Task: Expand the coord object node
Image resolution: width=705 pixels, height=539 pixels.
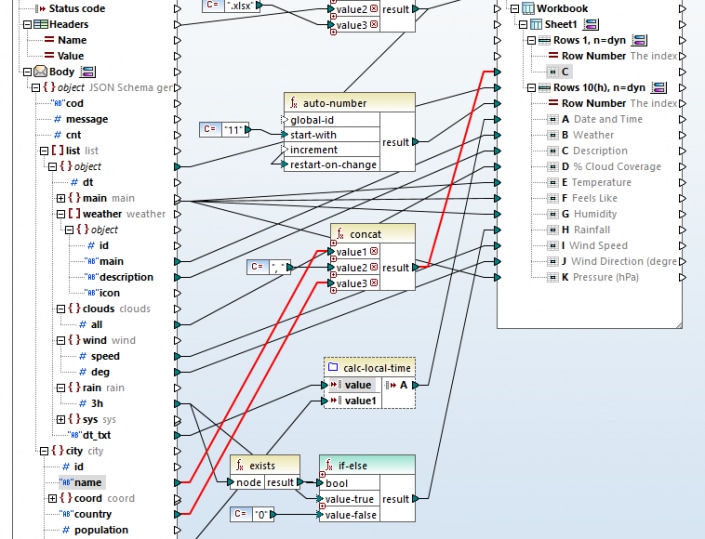Action: tap(52, 498)
